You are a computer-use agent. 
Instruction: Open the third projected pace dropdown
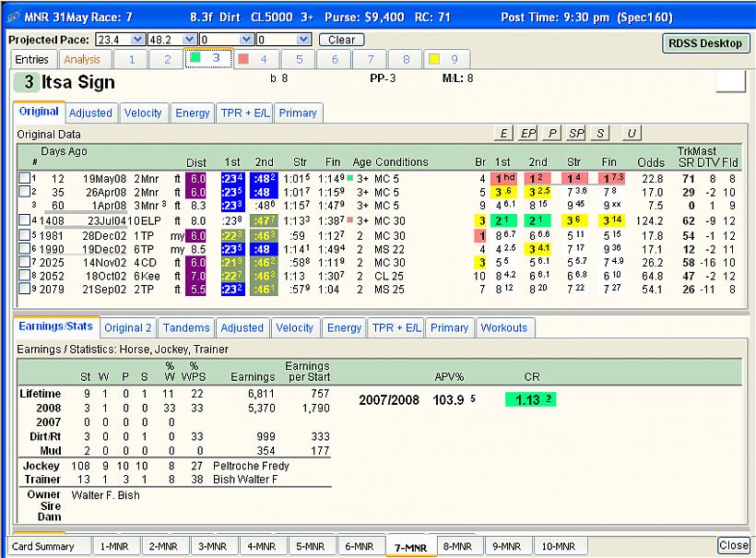click(246, 40)
